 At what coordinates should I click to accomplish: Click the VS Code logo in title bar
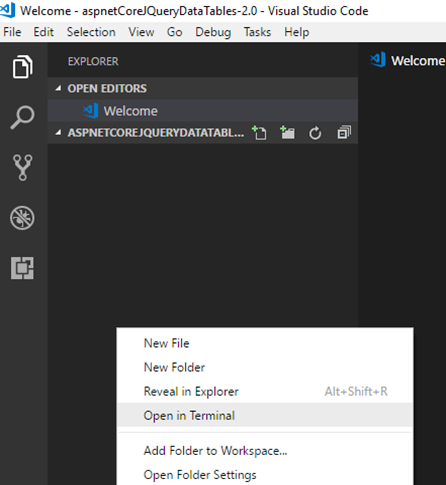click(x=7, y=10)
